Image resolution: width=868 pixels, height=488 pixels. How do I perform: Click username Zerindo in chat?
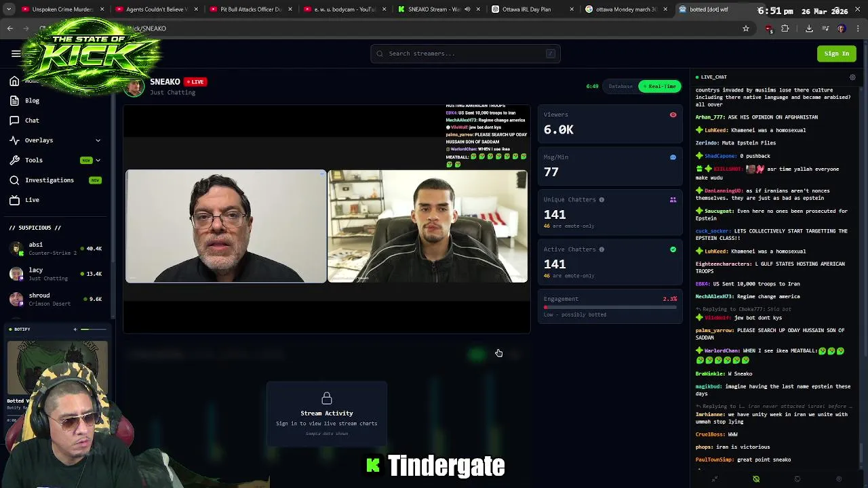707,143
